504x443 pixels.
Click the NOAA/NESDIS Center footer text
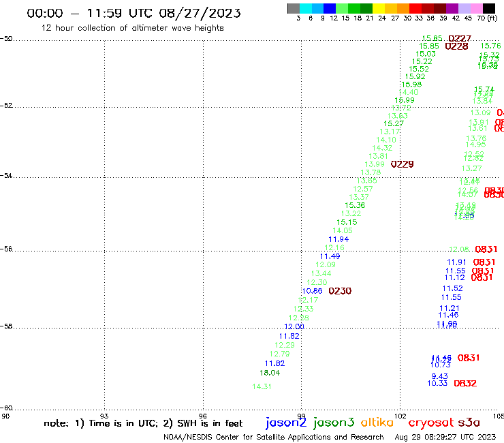click(x=274, y=438)
